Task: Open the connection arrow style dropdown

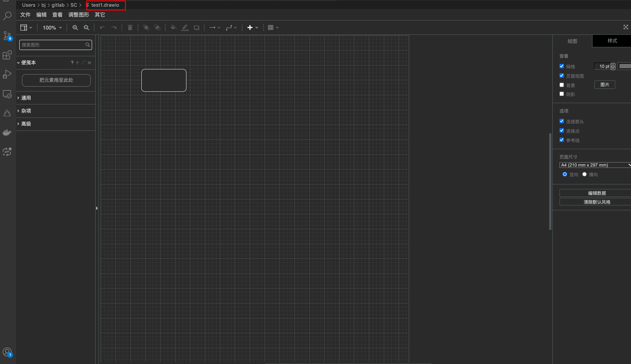Action: pyautogui.click(x=214, y=27)
